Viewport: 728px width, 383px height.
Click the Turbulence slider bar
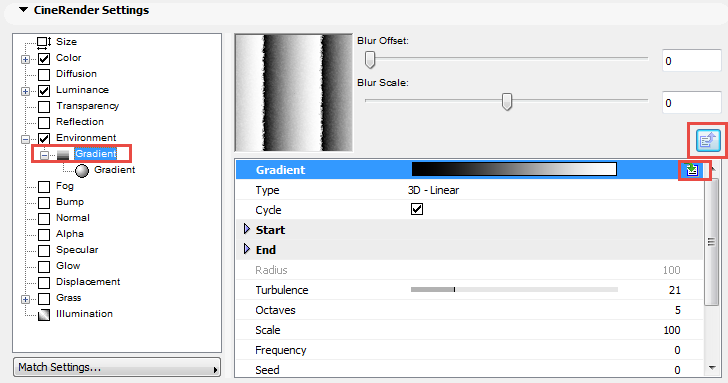coord(514,290)
